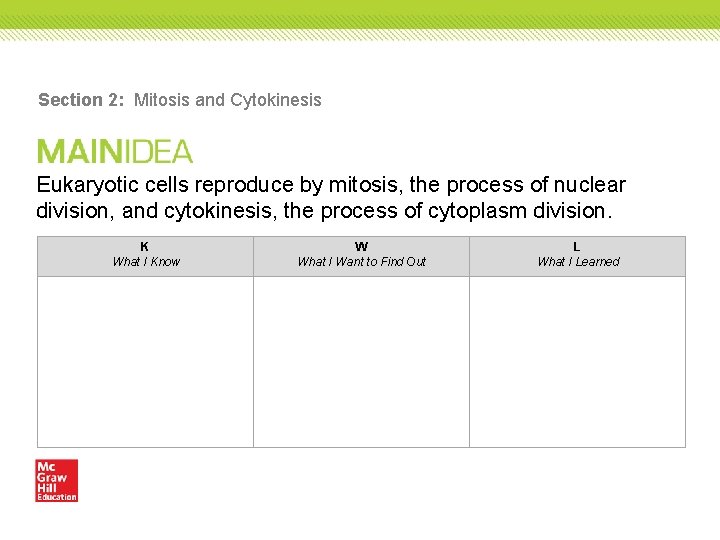Select the L What I Learned header
Screen dimensions: 720x540
pyautogui.click(x=578, y=256)
